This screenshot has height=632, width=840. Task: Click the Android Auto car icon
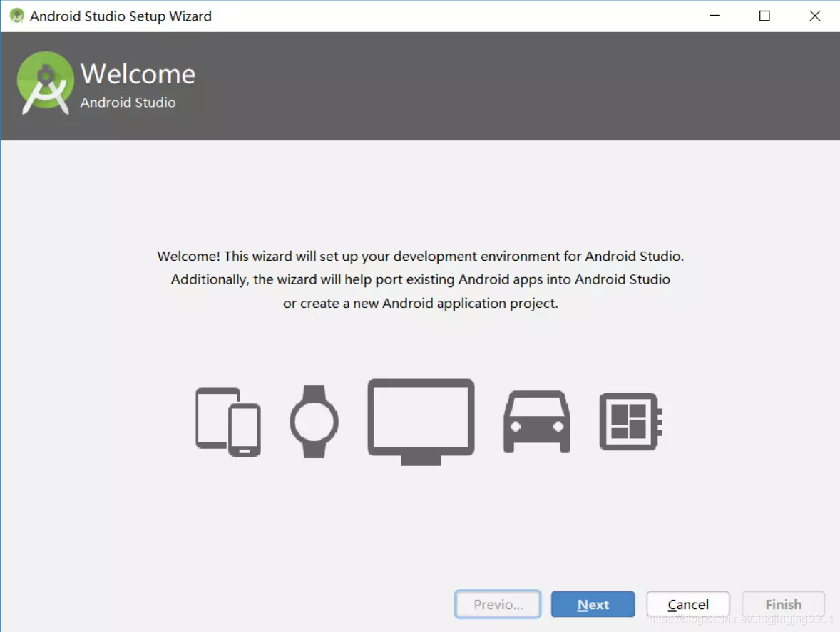point(537,422)
